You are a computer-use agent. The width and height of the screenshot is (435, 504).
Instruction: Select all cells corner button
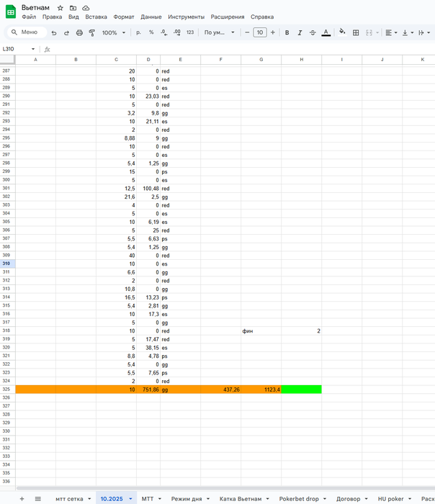[x=7, y=60]
